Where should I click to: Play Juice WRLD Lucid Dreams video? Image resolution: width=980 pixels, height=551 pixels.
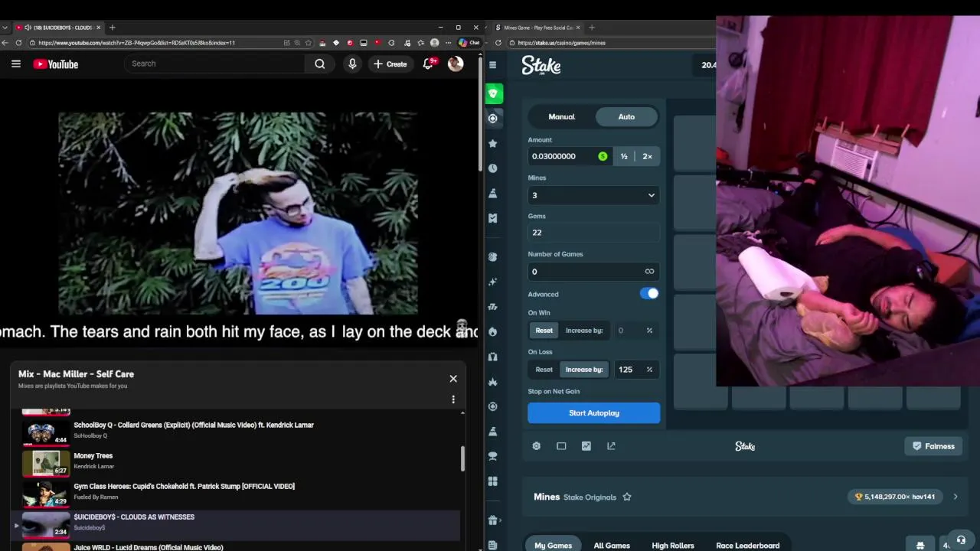[240, 546]
